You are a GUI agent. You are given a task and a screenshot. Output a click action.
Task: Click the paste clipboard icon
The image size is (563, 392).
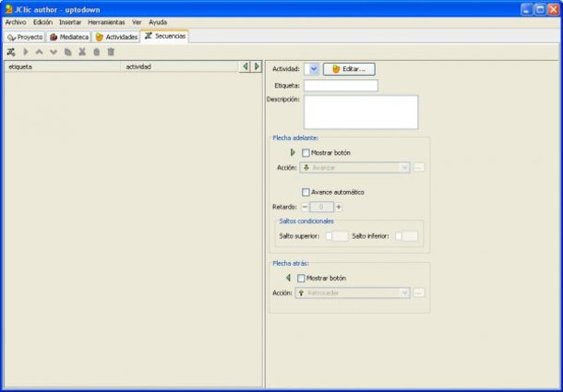click(x=97, y=52)
